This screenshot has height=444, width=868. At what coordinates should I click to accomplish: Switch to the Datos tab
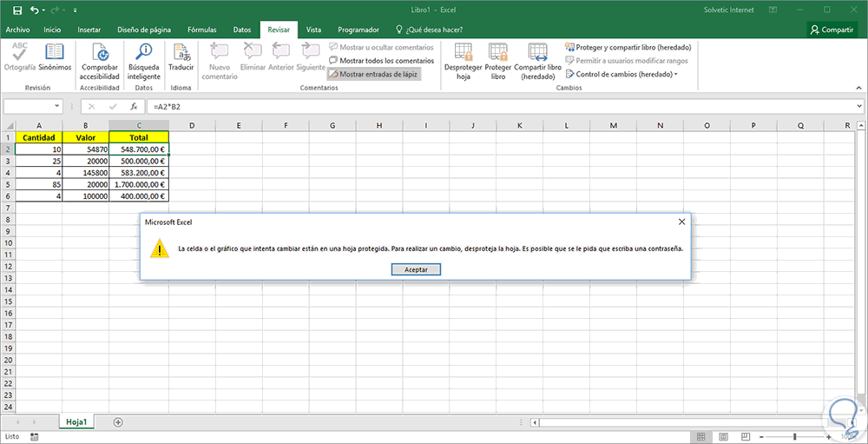tap(242, 30)
